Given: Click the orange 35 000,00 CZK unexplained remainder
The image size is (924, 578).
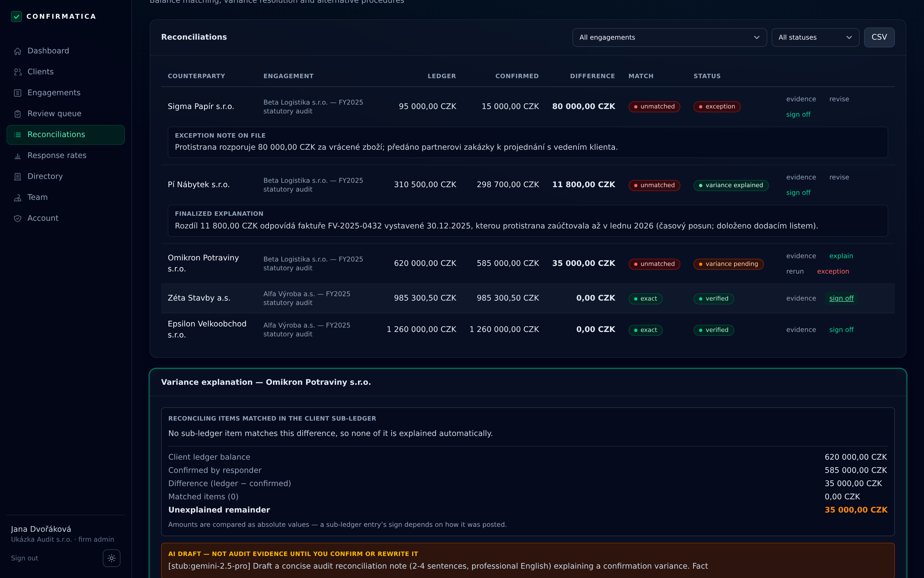Looking at the screenshot, I should (x=856, y=510).
